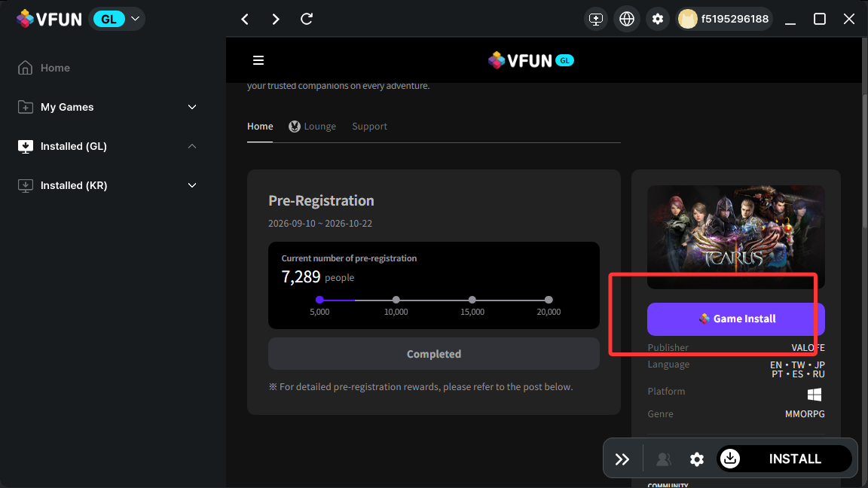This screenshot has width=868, height=488.
Task: Open the hamburger menu on the page
Action: (258, 60)
